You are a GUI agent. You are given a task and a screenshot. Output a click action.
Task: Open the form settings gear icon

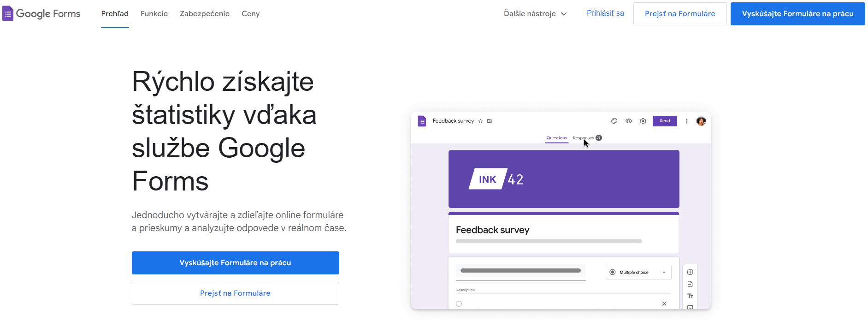[643, 121]
